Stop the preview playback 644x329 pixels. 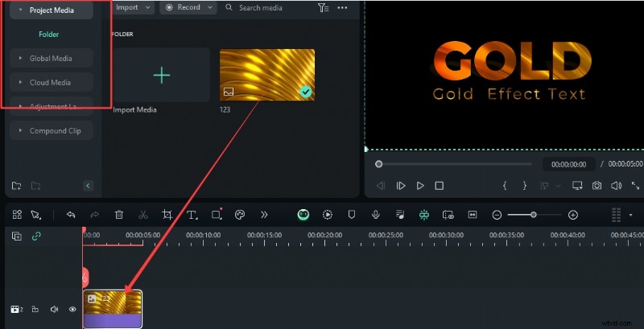click(439, 186)
